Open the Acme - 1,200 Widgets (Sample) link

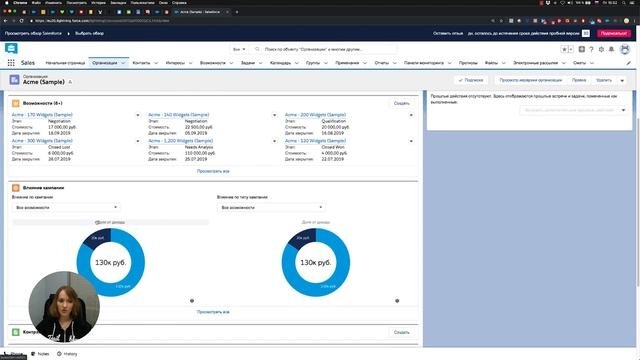[180, 141]
